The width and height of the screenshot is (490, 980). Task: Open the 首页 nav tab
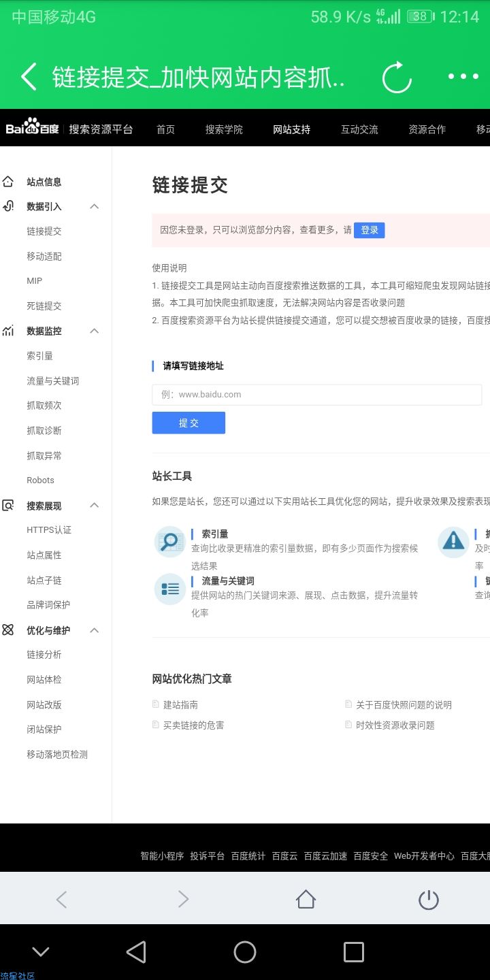165,129
